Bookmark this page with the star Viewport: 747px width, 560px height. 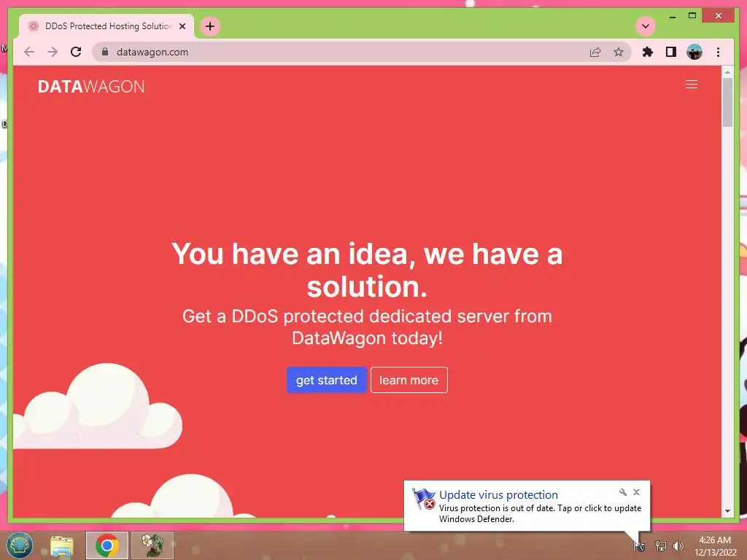619,52
